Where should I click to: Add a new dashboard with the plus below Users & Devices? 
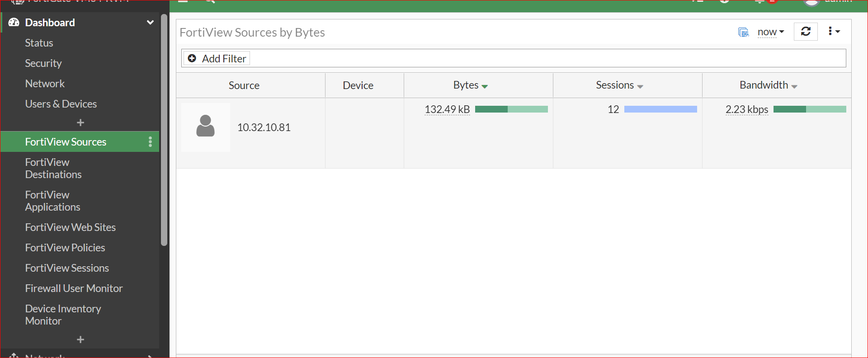tap(80, 122)
